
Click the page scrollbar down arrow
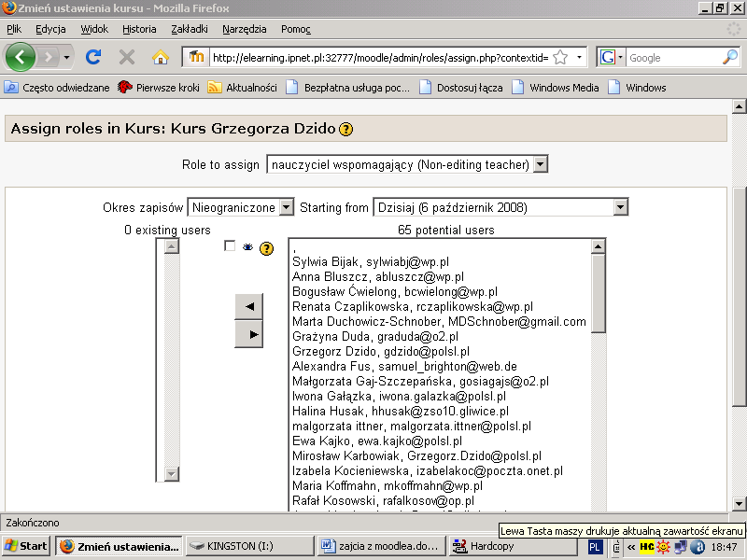point(739,503)
